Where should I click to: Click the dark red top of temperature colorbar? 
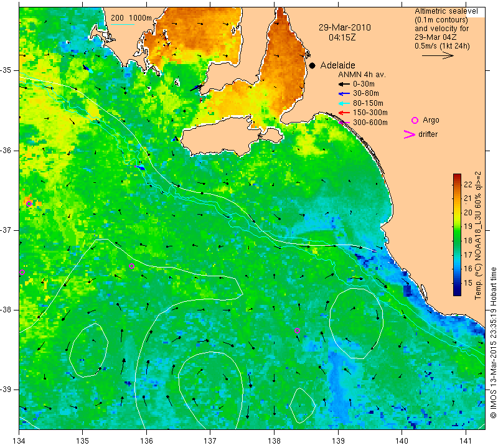pyautogui.click(x=457, y=176)
